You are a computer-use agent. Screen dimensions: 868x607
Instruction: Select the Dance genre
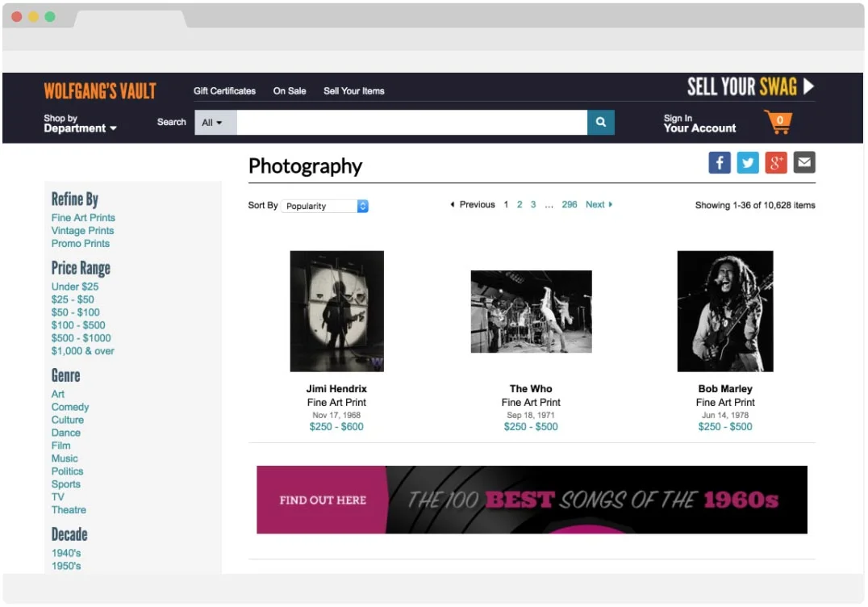(x=66, y=432)
